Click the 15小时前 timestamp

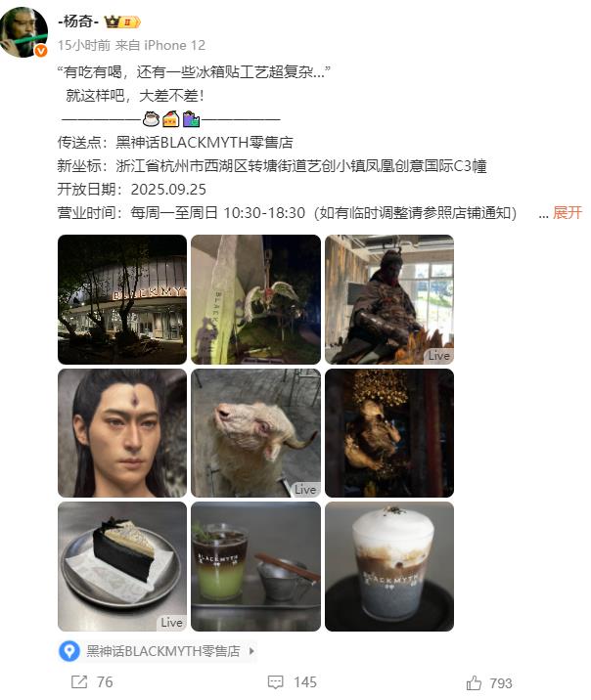84,45
